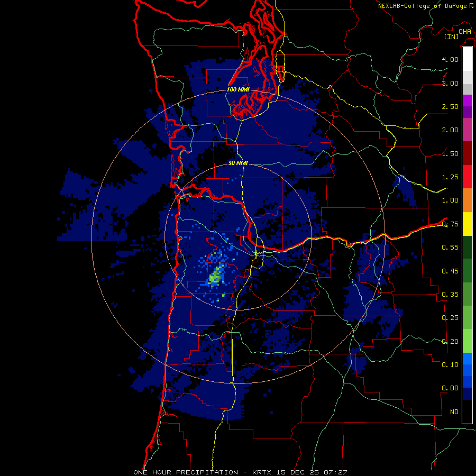The height and width of the screenshot is (476, 476).
Task: Select the 0.55 legend value
Action: 450,248
